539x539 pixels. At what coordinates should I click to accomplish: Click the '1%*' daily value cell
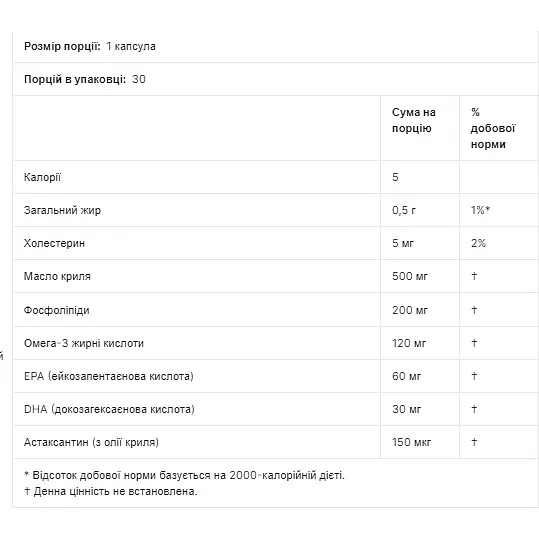point(480,210)
